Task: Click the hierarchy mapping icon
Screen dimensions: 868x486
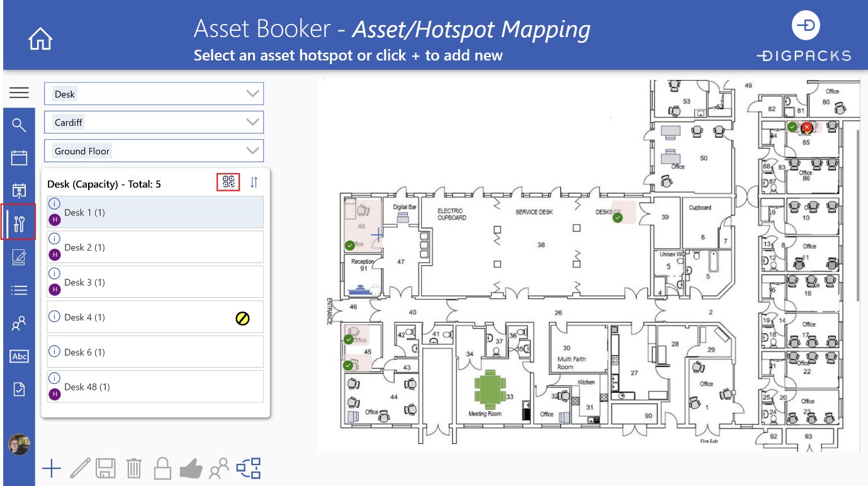Action: pos(248,468)
